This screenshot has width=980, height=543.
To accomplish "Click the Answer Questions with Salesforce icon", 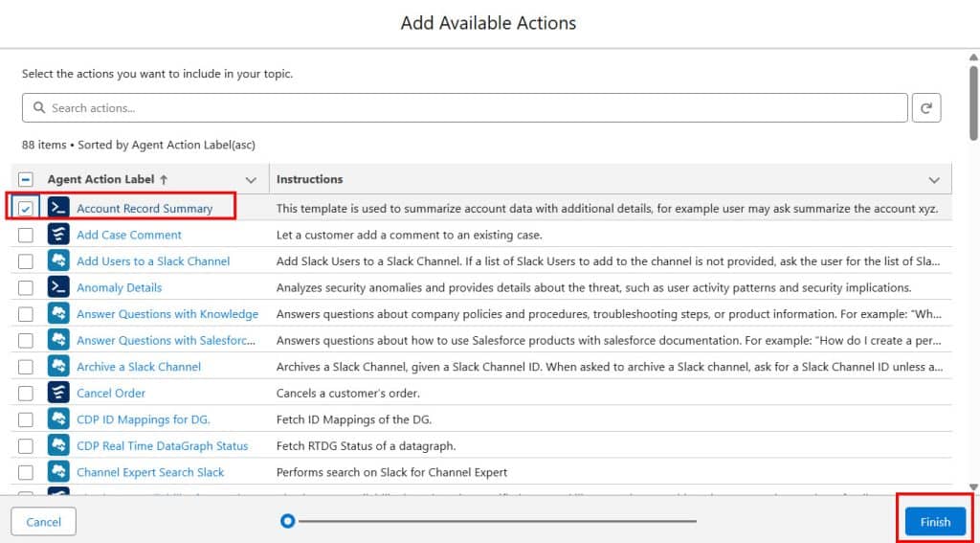I will coord(58,340).
